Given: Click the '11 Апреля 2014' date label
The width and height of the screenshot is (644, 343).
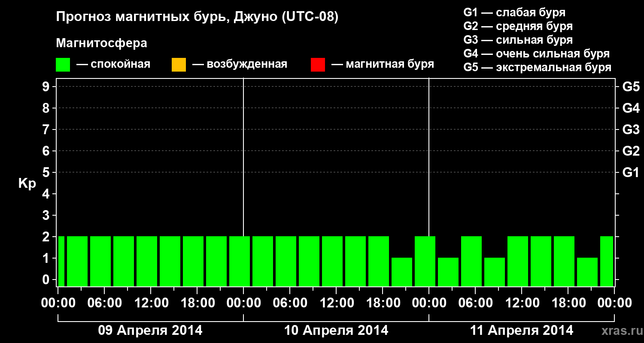Looking at the screenshot, I should click(522, 330).
